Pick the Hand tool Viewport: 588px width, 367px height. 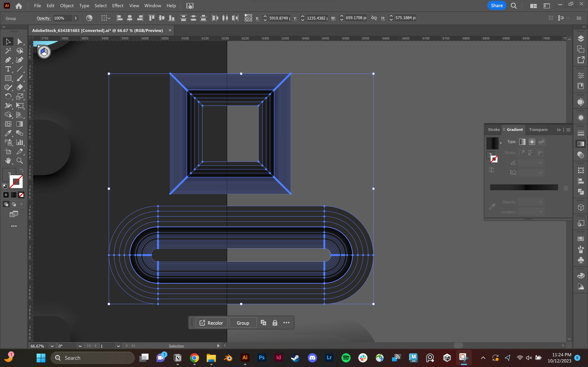pos(8,161)
